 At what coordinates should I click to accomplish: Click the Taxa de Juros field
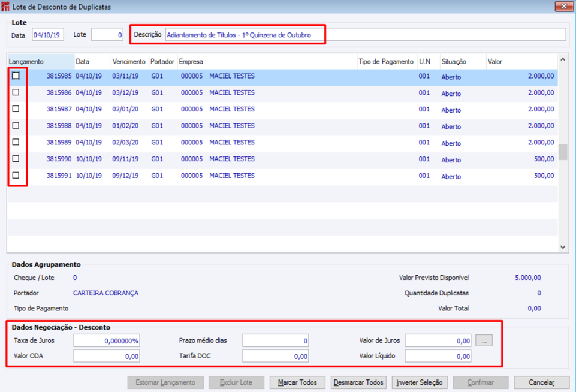coord(107,340)
